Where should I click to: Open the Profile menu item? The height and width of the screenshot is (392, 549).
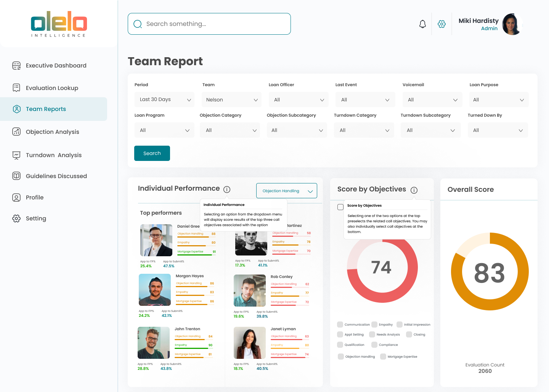(x=34, y=197)
